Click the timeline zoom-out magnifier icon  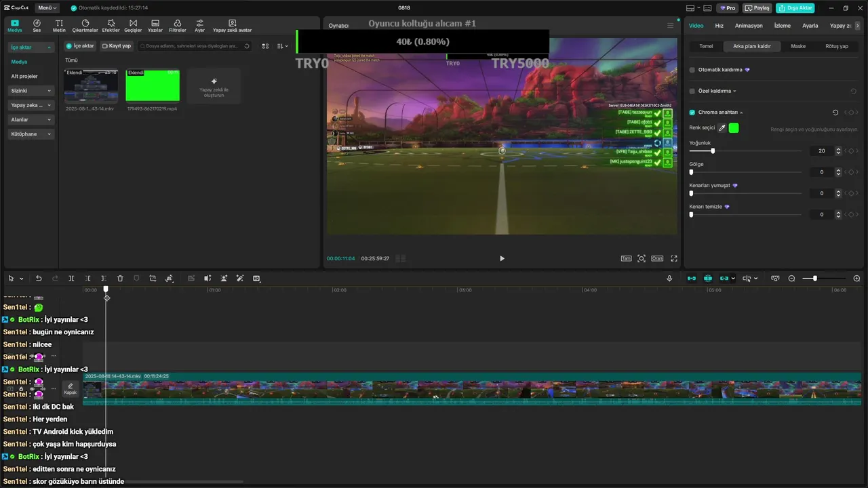(x=791, y=279)
